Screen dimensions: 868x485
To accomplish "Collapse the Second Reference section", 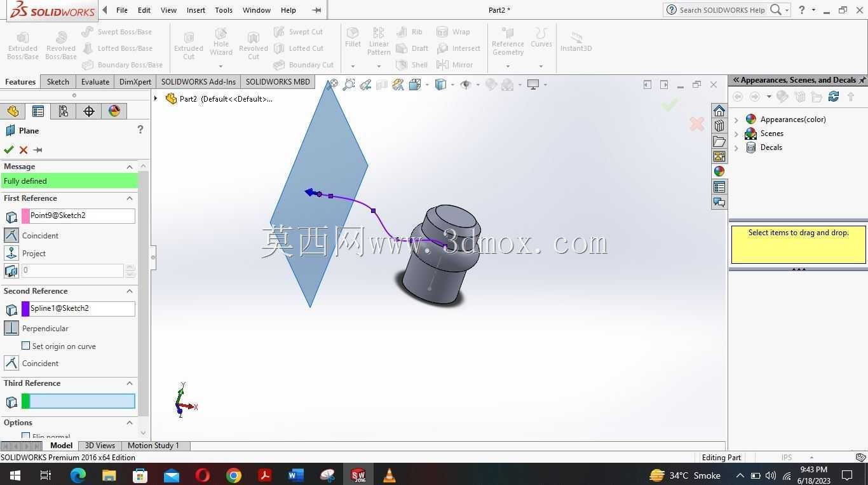I will coord(130,291).
